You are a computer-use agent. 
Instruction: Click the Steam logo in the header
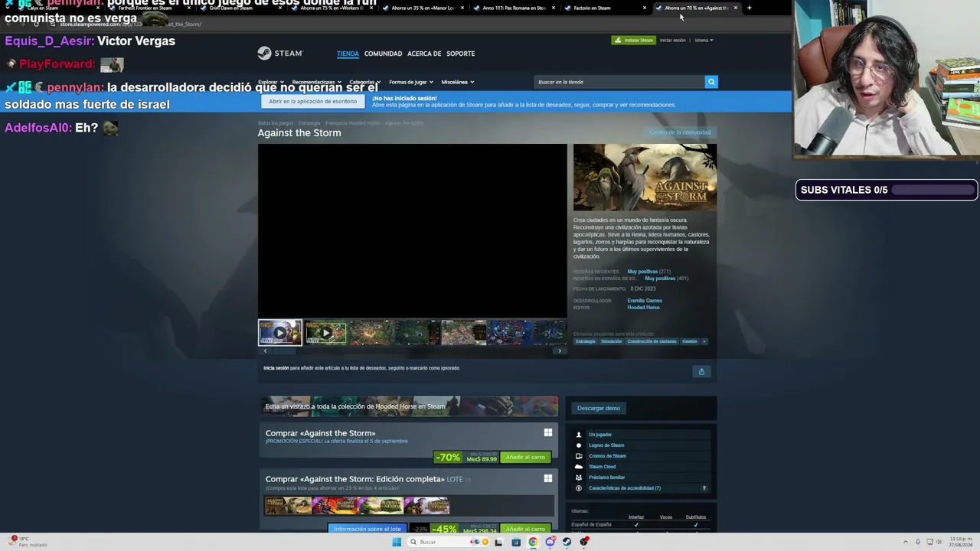click(280, 53)
